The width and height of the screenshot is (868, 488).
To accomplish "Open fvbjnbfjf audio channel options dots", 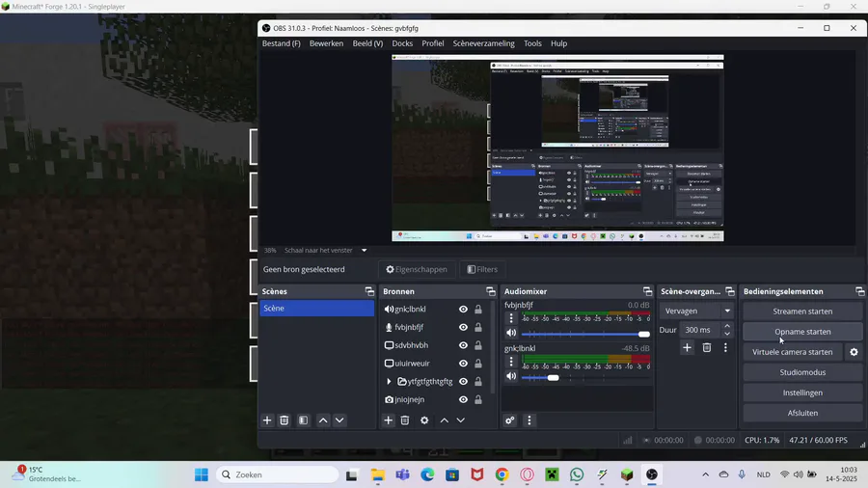I will [x=511, y=318].
